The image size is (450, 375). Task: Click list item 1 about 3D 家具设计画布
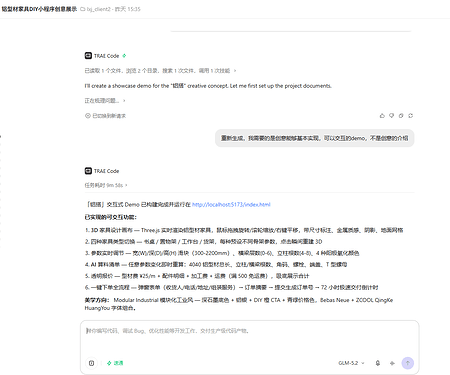pyautogui.click(x=244, y=230)
